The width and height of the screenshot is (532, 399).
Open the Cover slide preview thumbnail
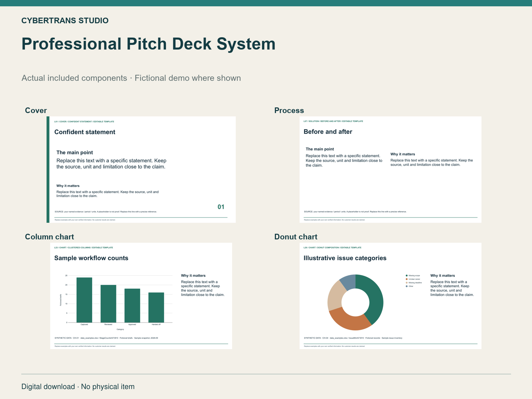141,170
